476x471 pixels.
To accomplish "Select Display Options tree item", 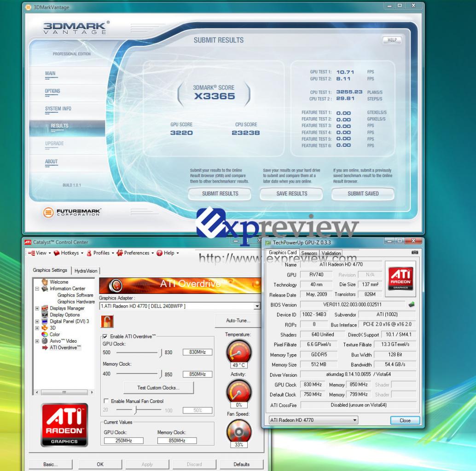I will point(64,315).
